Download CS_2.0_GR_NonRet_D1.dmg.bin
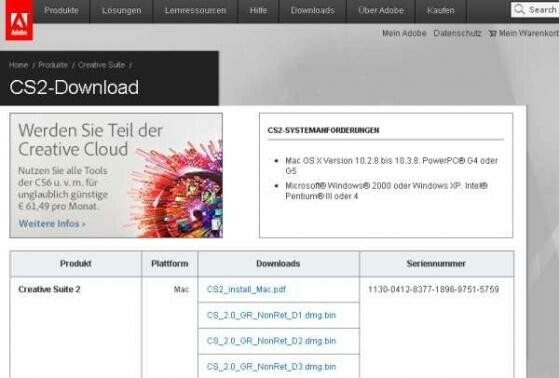This screenshot has width=559, height=378. 271,315
